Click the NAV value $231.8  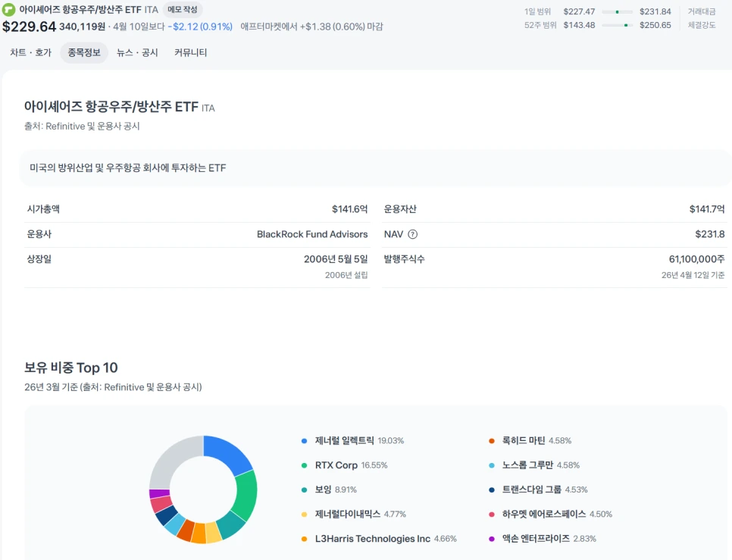[709, 234]
